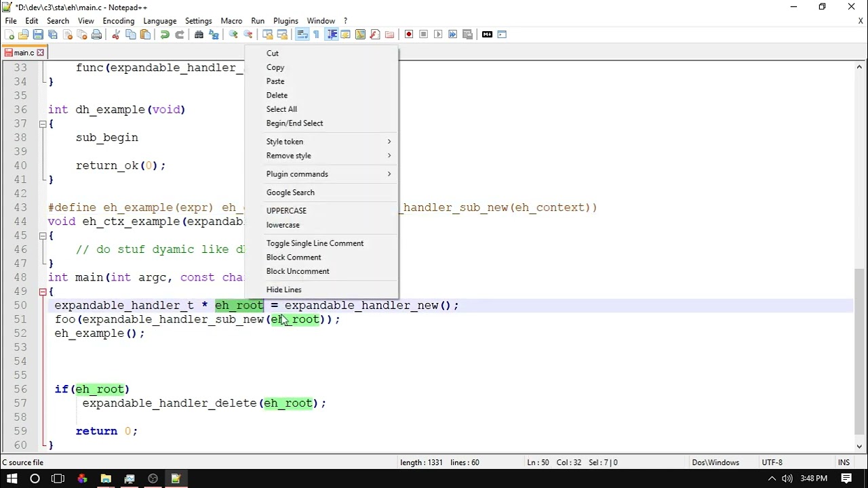Click the Close document toolbar icon

click(x=67, y=35)
